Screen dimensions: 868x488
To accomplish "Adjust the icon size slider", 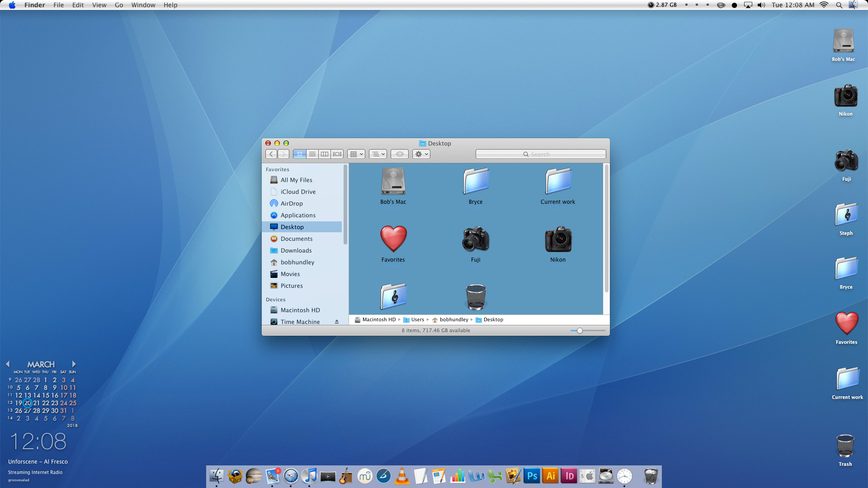I will (580, 330).
